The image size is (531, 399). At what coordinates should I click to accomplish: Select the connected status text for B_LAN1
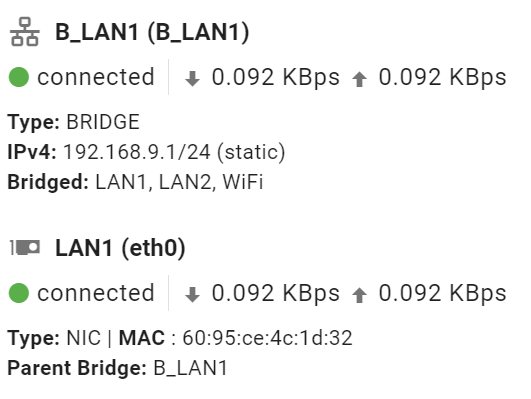tap(96, 77)
